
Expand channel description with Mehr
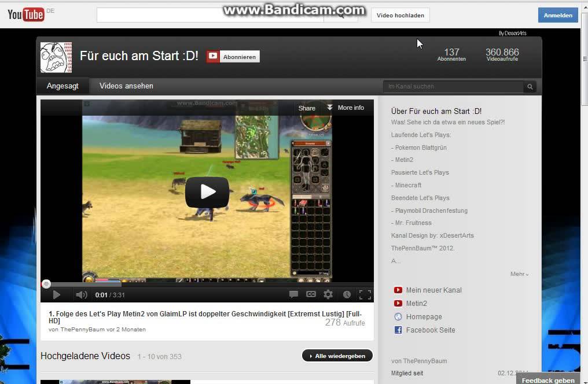(519, 274)
